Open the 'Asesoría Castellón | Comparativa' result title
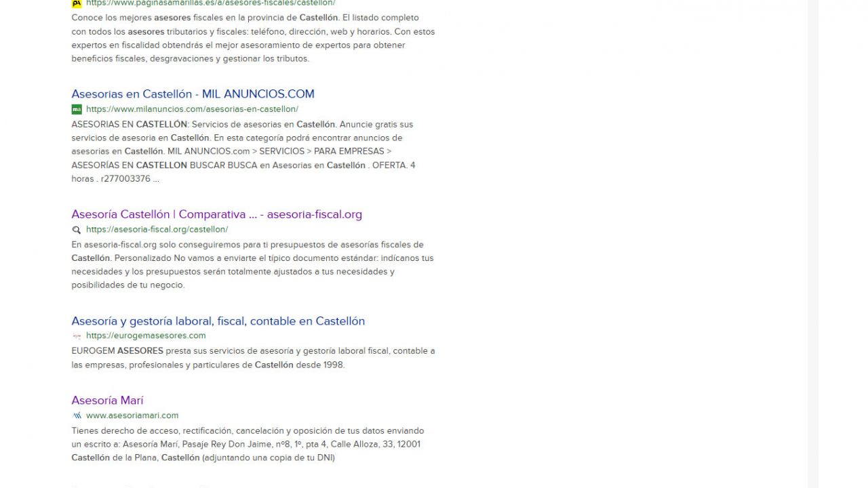The height and width of the screenshot is (488, 868). pyautogui.click(x=216, y=215)
